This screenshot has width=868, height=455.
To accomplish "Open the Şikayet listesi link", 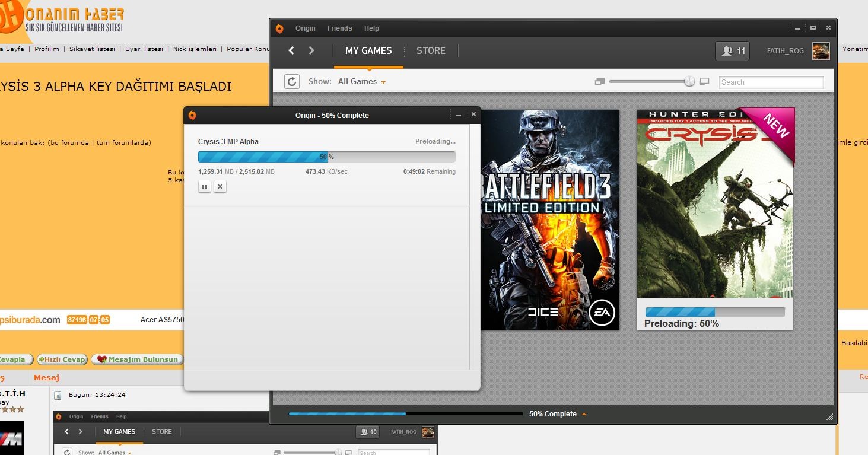I will click(92, 49).
